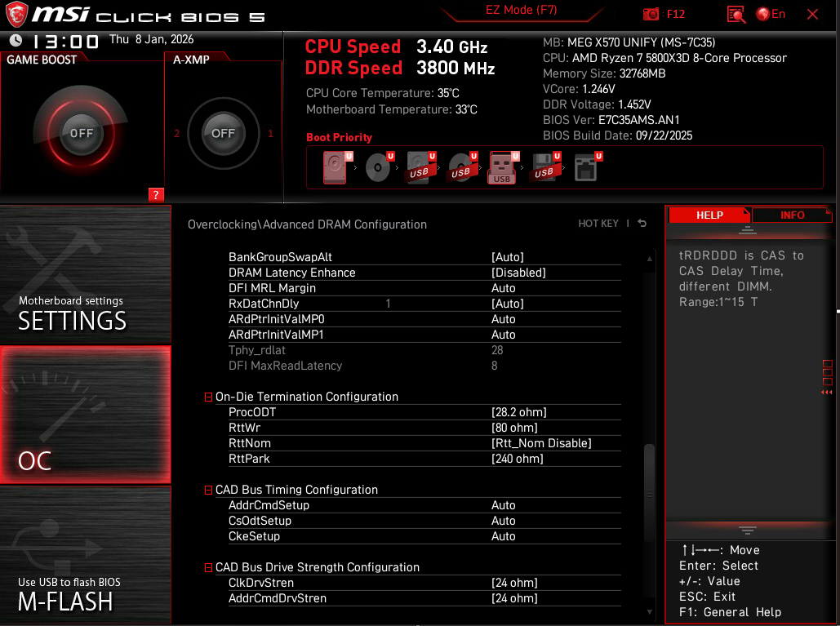Click the clock icon beside the time

pos(16,40)
